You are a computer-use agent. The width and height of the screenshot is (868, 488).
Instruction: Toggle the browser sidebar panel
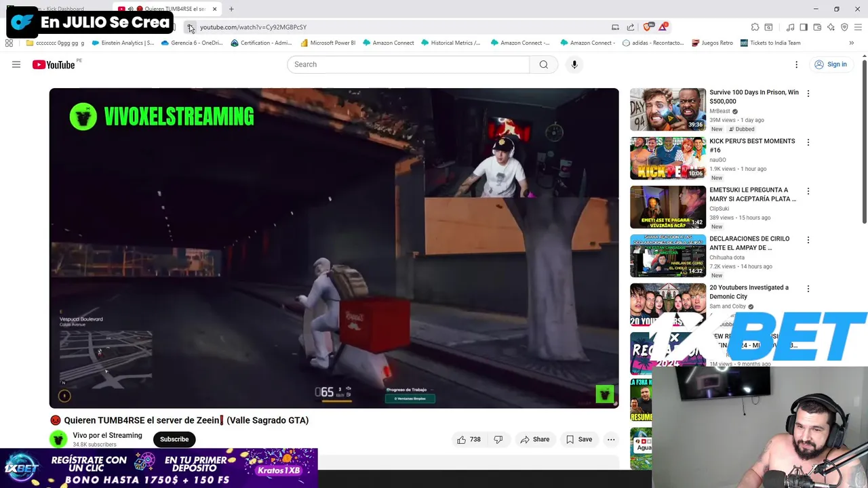804,27
